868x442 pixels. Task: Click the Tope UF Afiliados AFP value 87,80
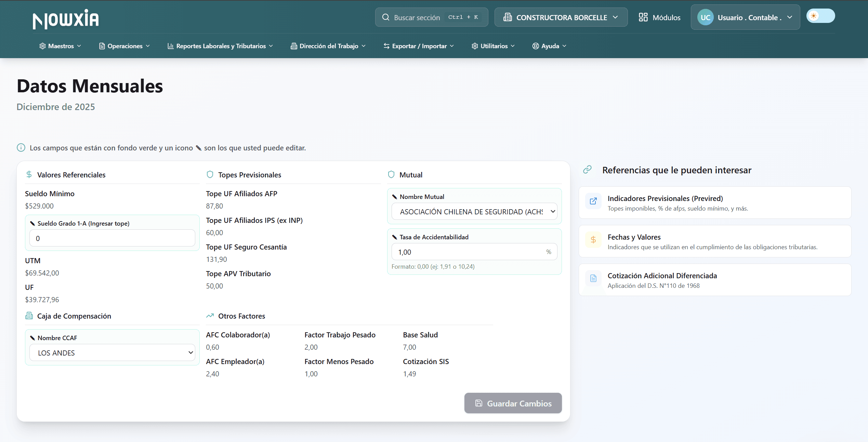point(214,206)
